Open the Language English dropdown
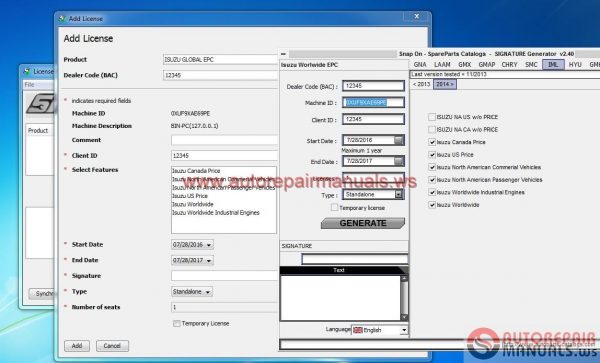600x363 pixels. (404, 330)
